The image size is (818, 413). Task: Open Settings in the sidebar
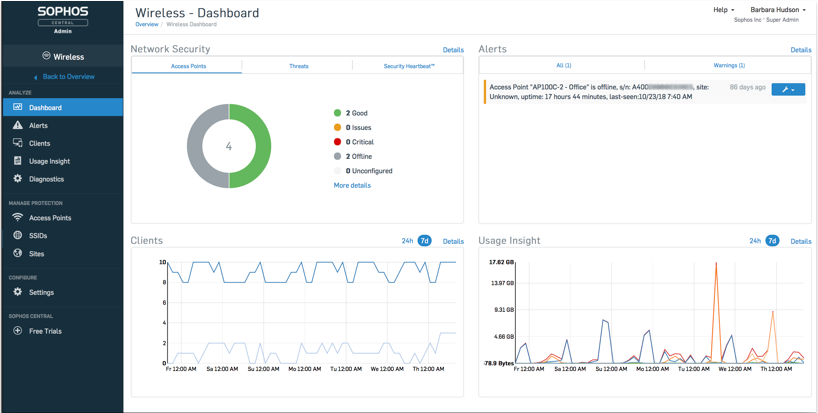(63, 292)
